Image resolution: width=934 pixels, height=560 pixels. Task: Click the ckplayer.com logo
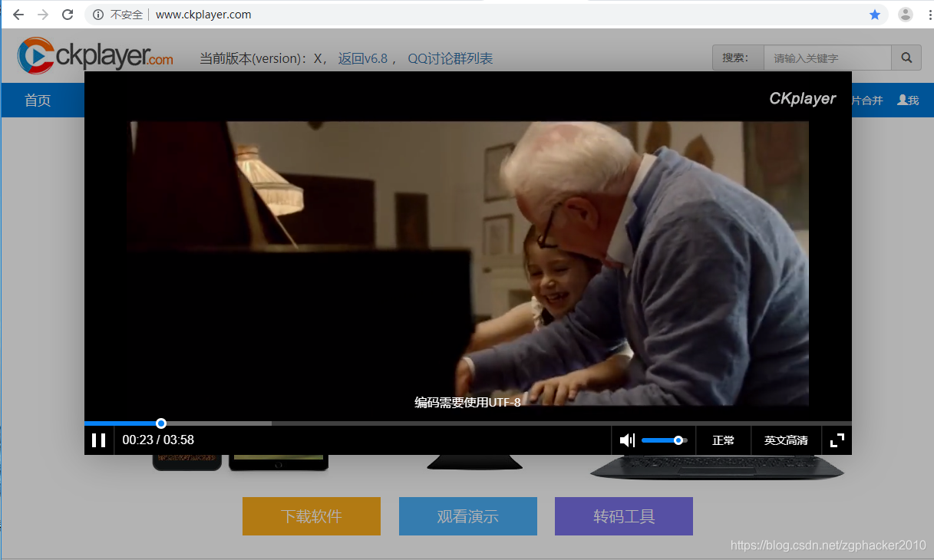[95, 55]
